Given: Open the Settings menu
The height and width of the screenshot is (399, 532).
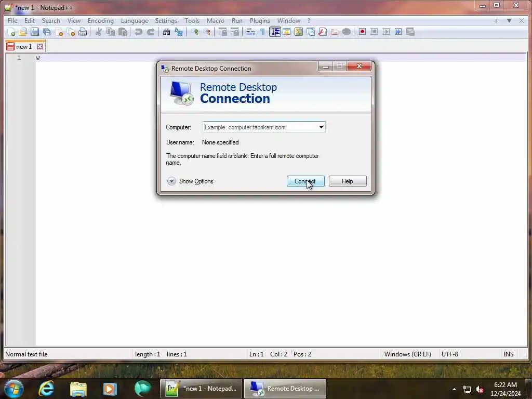Looking at the screenshot, I should pos(166,21).
